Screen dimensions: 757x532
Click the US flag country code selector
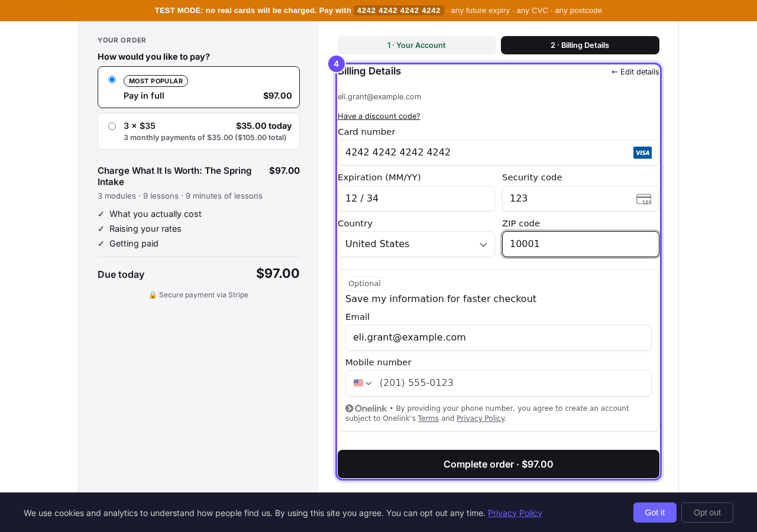pyautogui.click(x=363, y=383)
